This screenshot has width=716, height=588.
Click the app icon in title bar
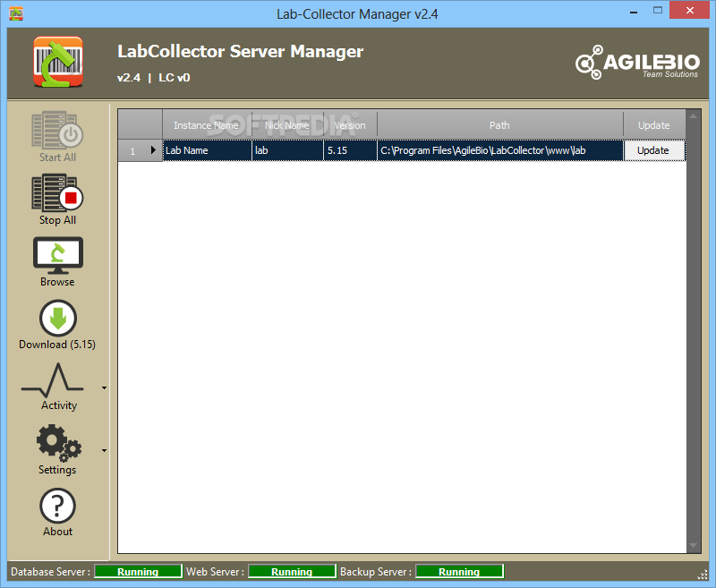pos(16,13)
